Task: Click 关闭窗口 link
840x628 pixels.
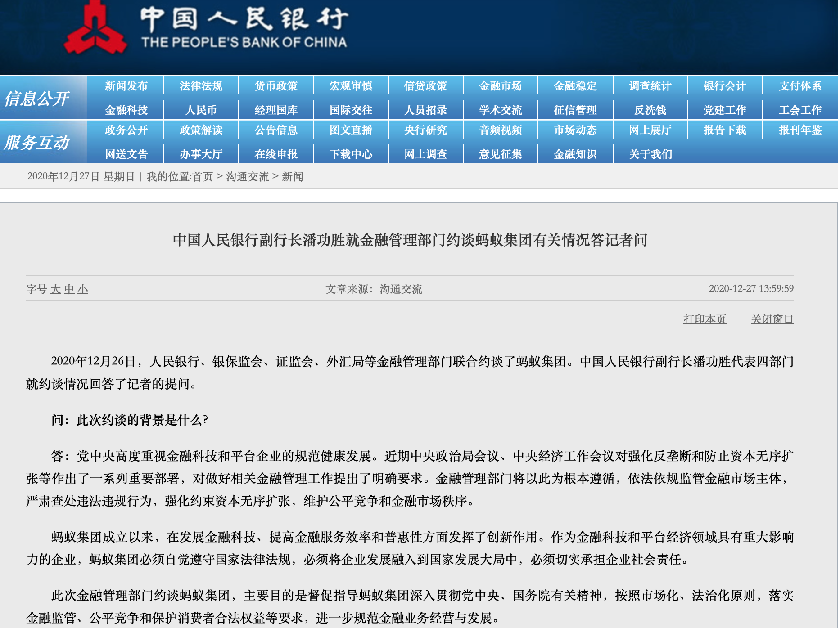Action: coord(772,319)
